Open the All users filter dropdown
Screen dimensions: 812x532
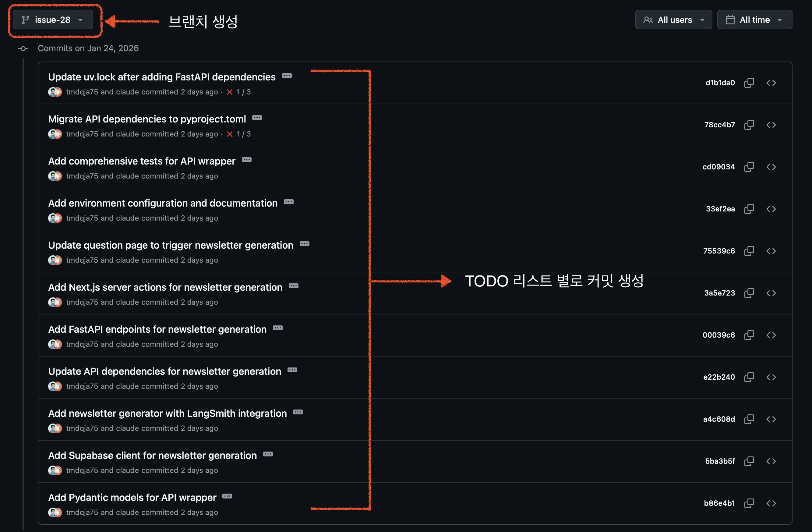tap(673, 20)
